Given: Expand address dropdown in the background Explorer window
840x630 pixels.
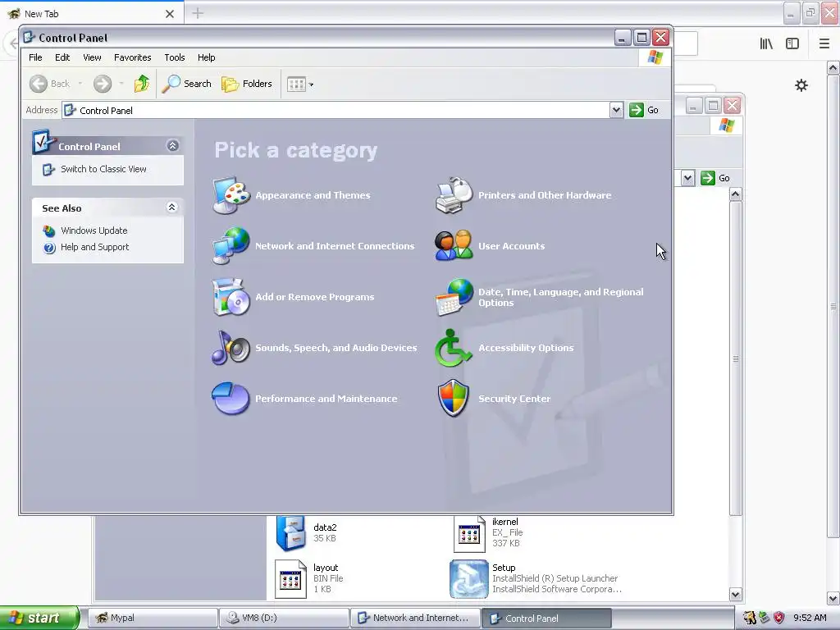Looking at the screenshot, I should coord(688,178).
